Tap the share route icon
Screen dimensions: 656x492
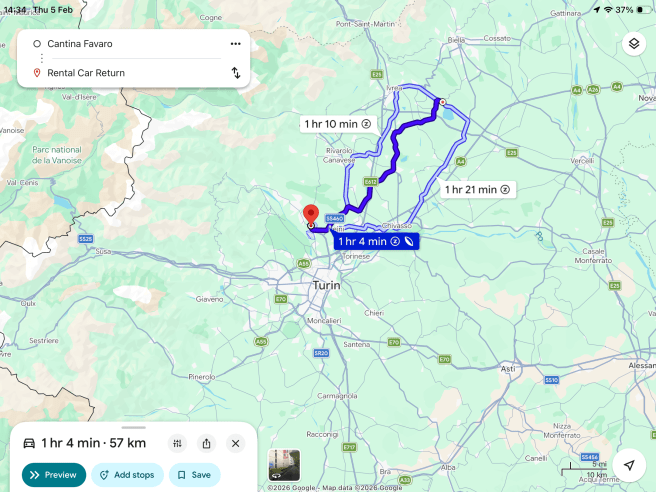(x=206, y=443)
